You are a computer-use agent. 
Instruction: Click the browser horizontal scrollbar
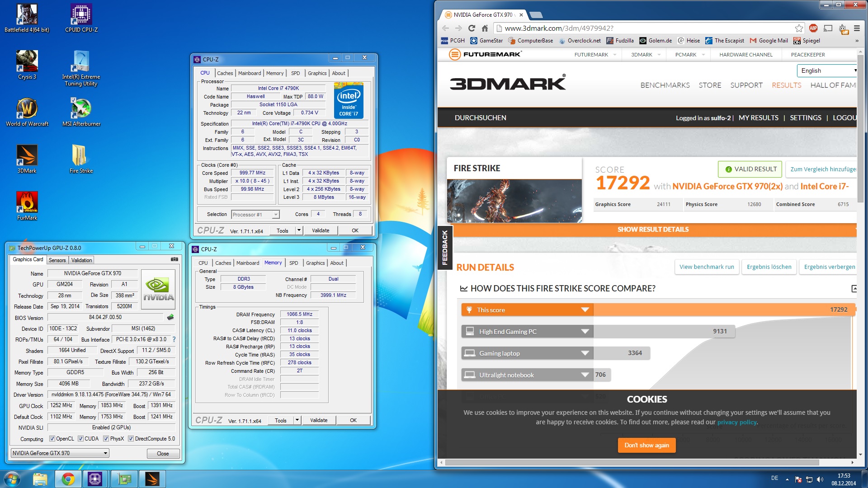[632, 462]
